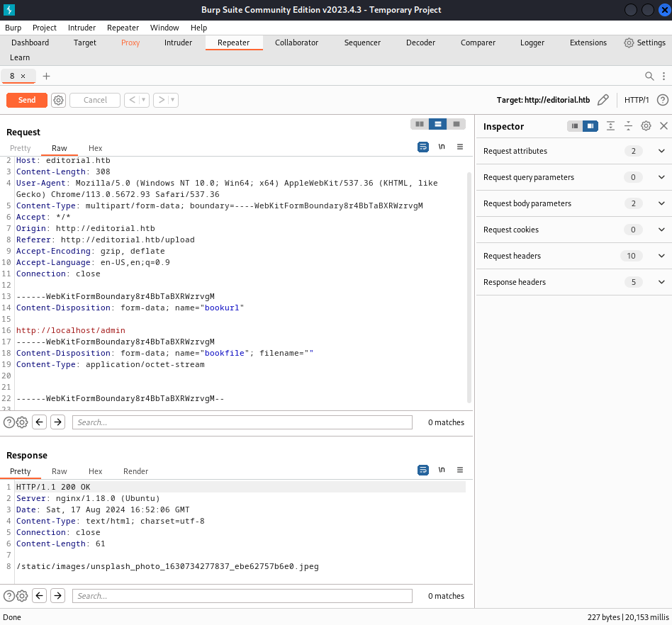
Task: Open Repeater send options gear next to Send
Action: pyautogui.click(x=58, y=100)
